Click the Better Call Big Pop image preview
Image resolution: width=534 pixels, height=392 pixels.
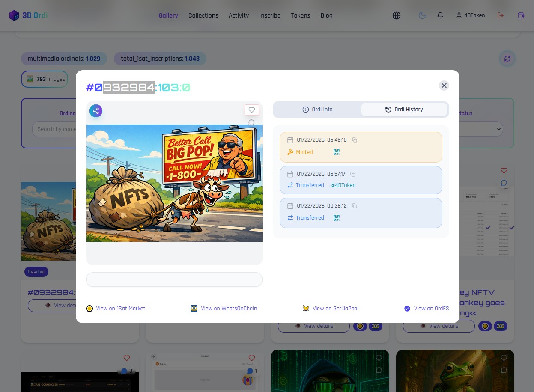[174, 183]
